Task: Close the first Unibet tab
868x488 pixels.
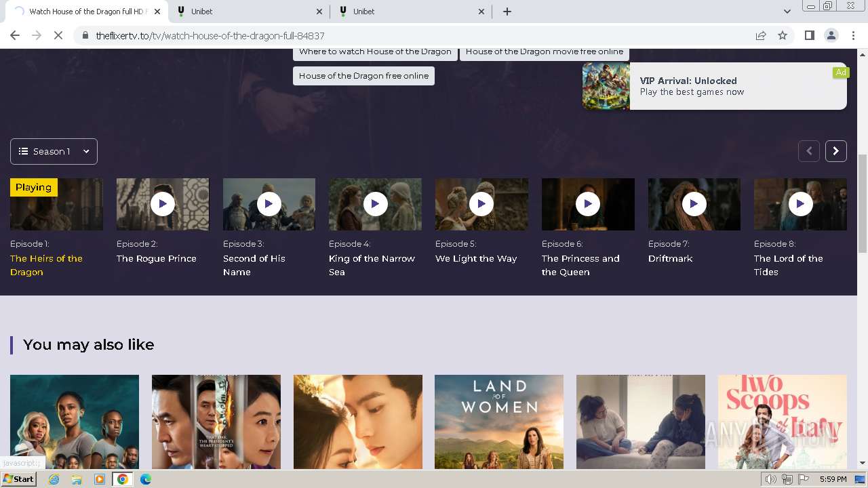Action: pos(319,12)
